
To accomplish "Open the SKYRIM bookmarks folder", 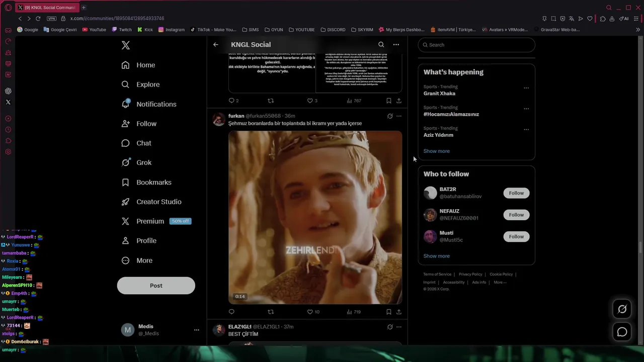I will (362, 30).
